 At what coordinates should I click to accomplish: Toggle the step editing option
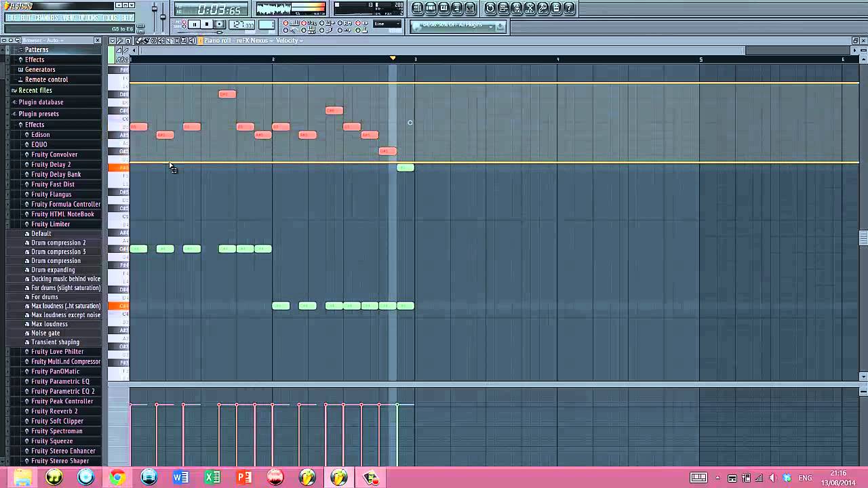[x=326, y=30]
